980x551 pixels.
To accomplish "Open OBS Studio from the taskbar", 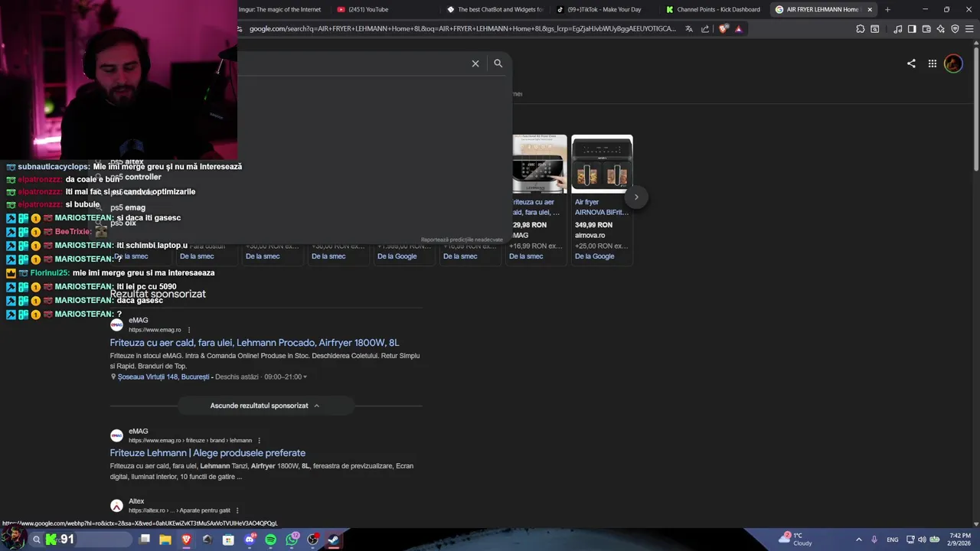I will tap(312, 540).
